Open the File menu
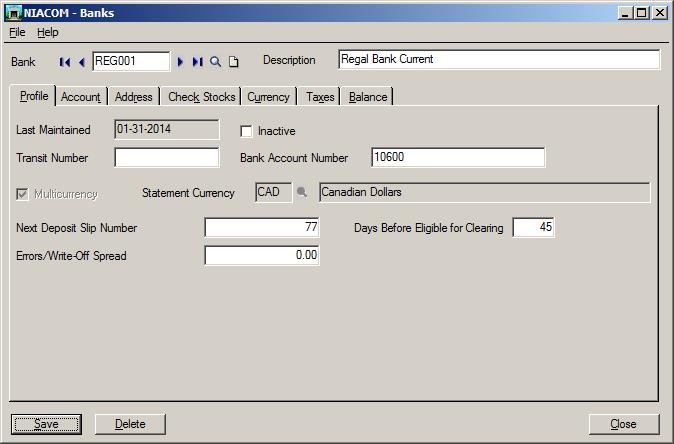674x444 pixels. click(17, 32)
